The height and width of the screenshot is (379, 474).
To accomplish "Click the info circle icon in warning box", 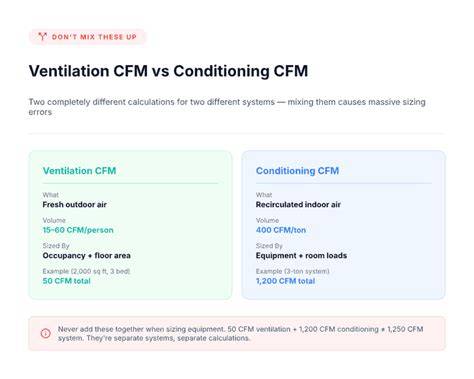I will point(46,333).
